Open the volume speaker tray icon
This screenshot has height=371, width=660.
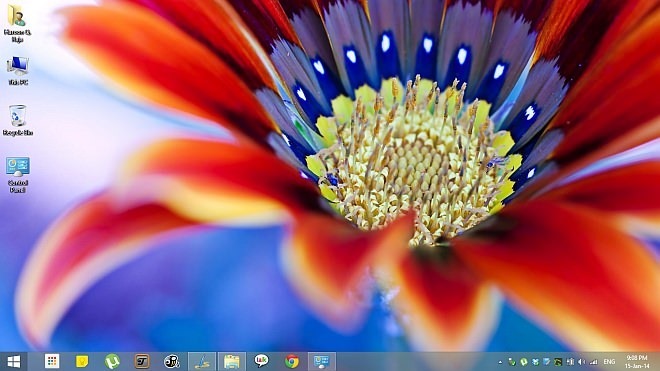click(x=582, y=362)
